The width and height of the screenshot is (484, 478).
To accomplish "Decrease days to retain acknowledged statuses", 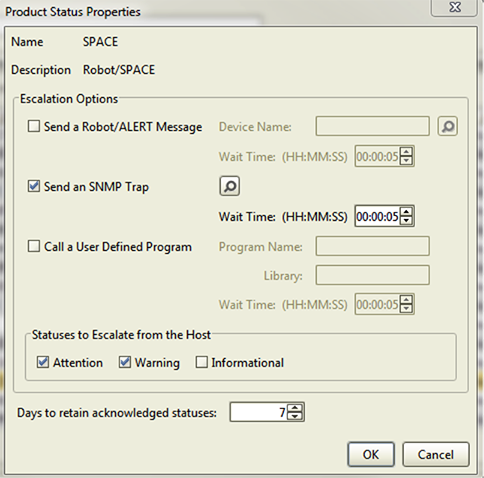I will click(295, 416).
